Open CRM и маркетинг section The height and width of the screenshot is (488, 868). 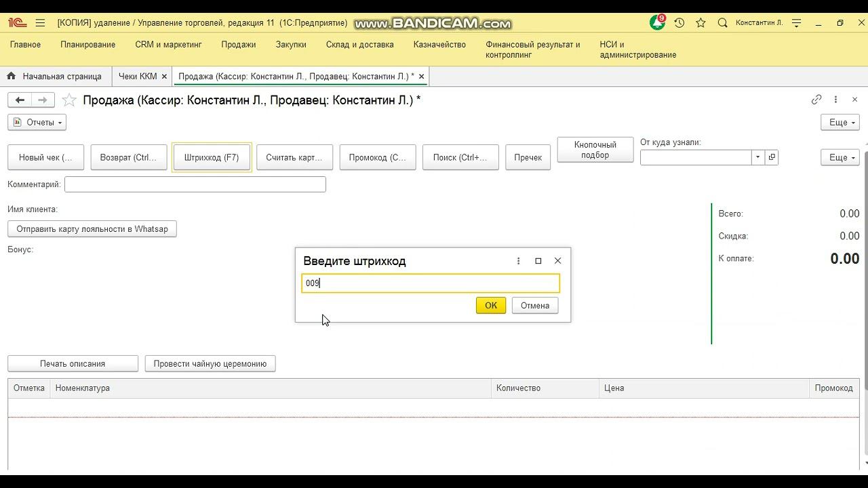coord(168,45)
